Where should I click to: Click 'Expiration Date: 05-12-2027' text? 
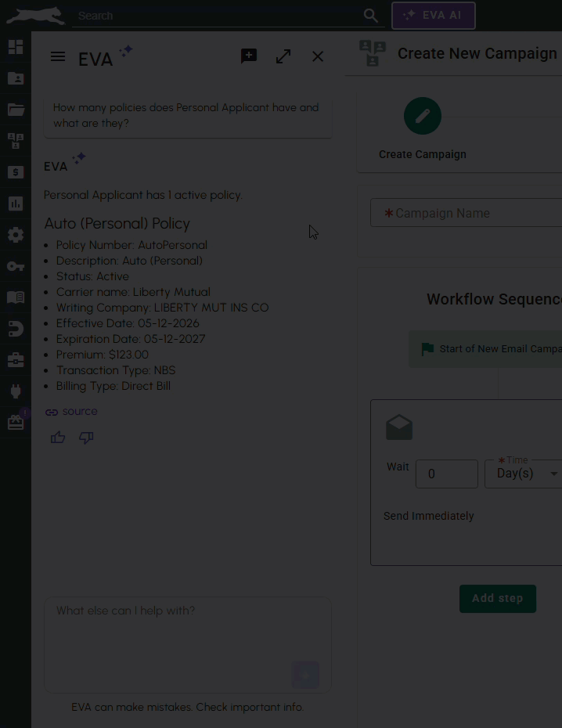click(x=131, y=339)
